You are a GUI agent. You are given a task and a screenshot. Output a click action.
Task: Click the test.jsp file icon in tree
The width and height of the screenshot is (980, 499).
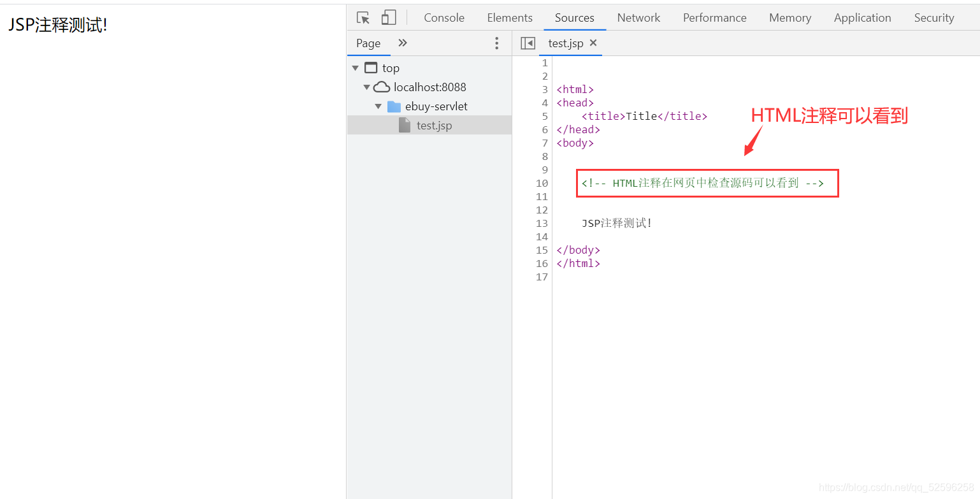coord(405,125)
